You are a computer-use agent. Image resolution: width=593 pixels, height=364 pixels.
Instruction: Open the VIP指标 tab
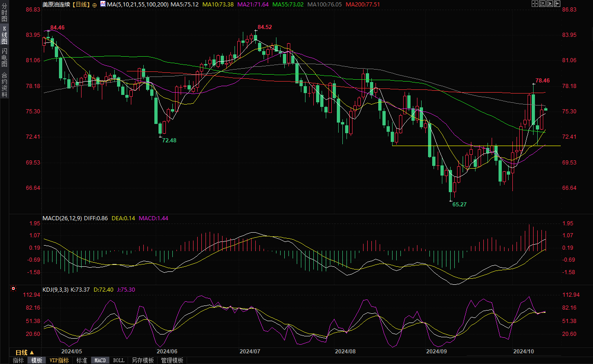pos(59,360)
